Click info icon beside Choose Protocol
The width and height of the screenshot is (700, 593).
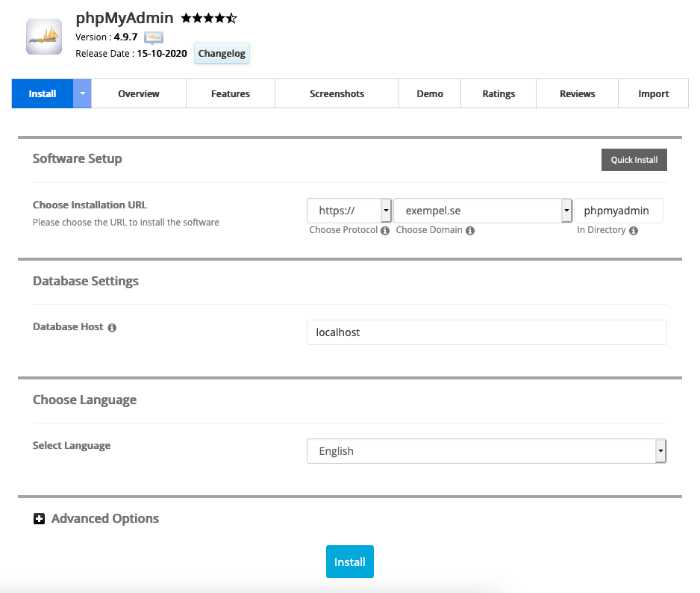[x=385, y=231]
